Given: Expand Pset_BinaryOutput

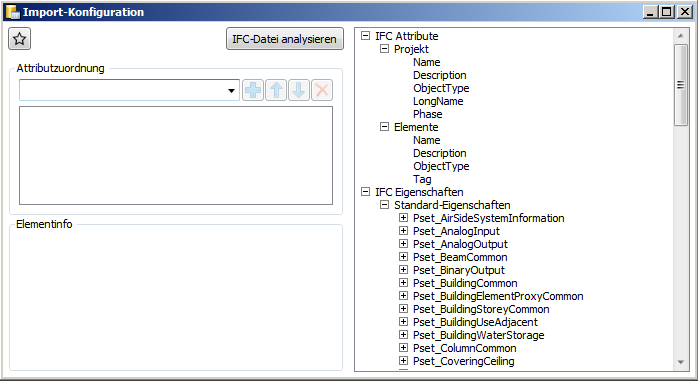Looking at the screenshot, I should coord(403,270).
